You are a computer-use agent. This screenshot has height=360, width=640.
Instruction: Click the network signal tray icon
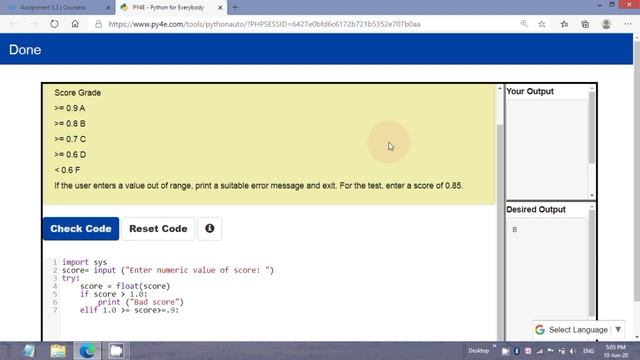click(539, 351)
